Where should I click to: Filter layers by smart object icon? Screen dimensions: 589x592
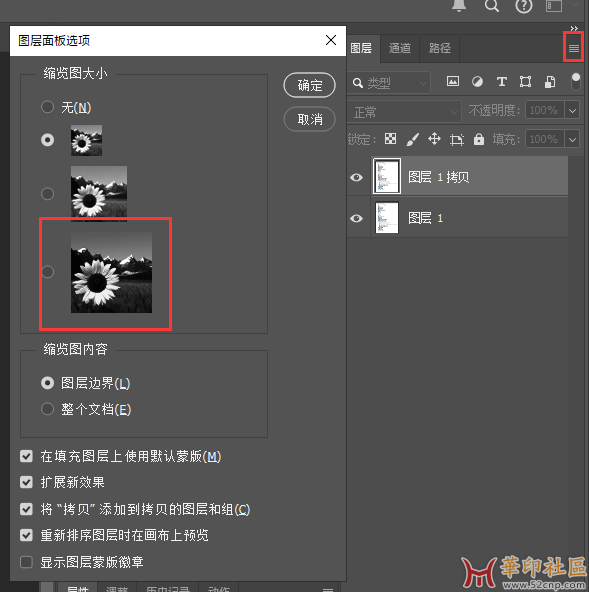click(x=550, y=82)
